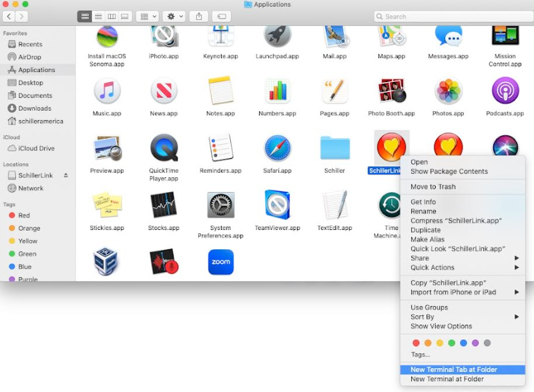Select the Launchpad.app rocket icon
This screenshot has width=534, height=392.
277,37
